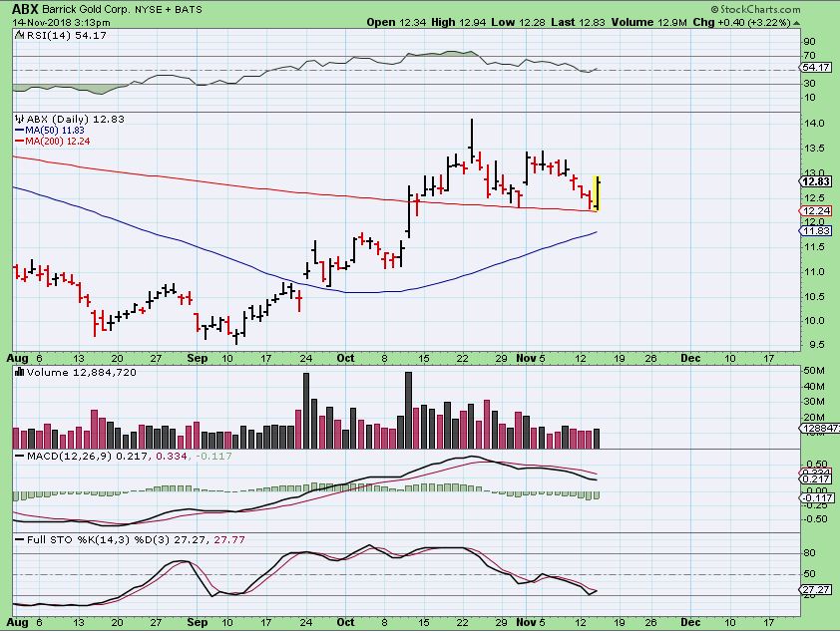Screen dimensions: 840x633
Task: Click the 90 RSI axis label
Action: click(809, 42)
